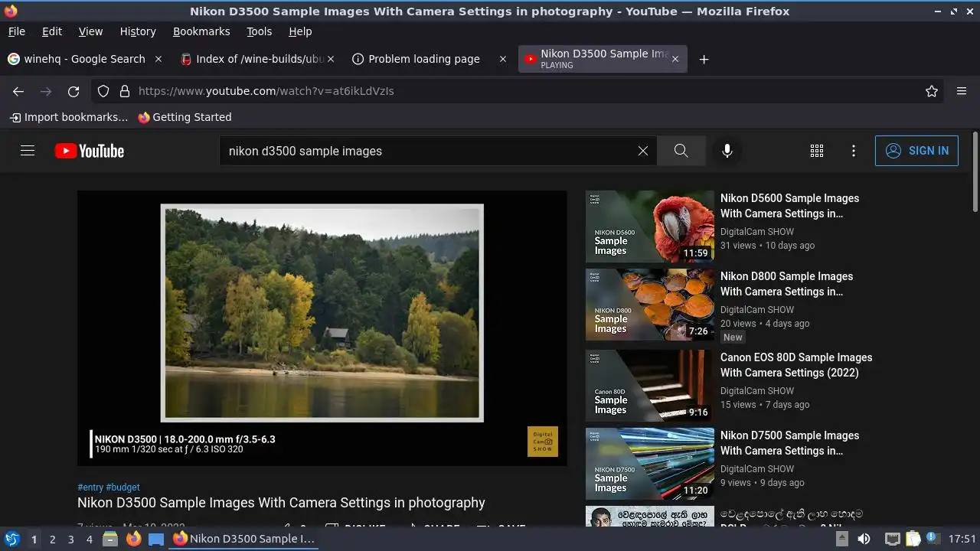Switch to workspace 4
The height and width of the screenshot is (551, 980).
point(89,539)
